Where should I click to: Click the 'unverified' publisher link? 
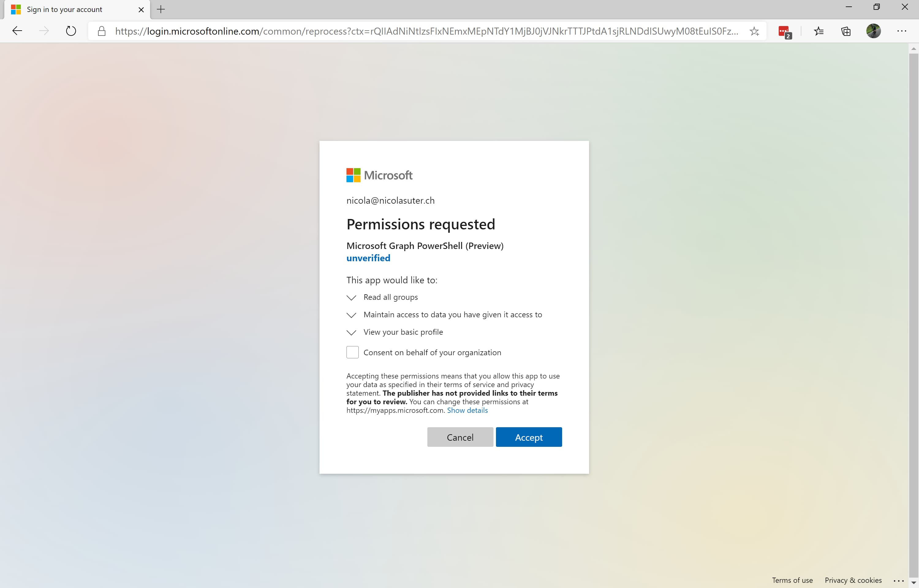pyautogui.click(x=368, y=258)
